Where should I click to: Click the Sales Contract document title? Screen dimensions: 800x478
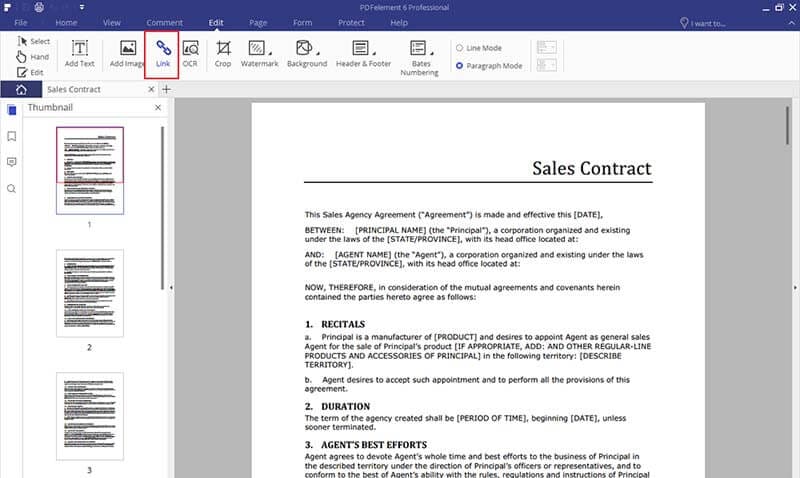pyautogui.click(x=592, y=168)
